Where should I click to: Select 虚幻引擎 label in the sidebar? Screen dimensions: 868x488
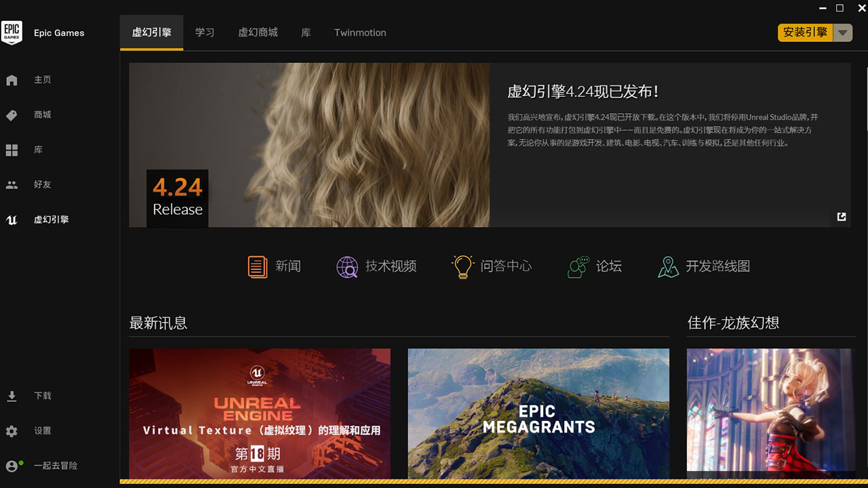pyautogui.click(x=52, y=220)
